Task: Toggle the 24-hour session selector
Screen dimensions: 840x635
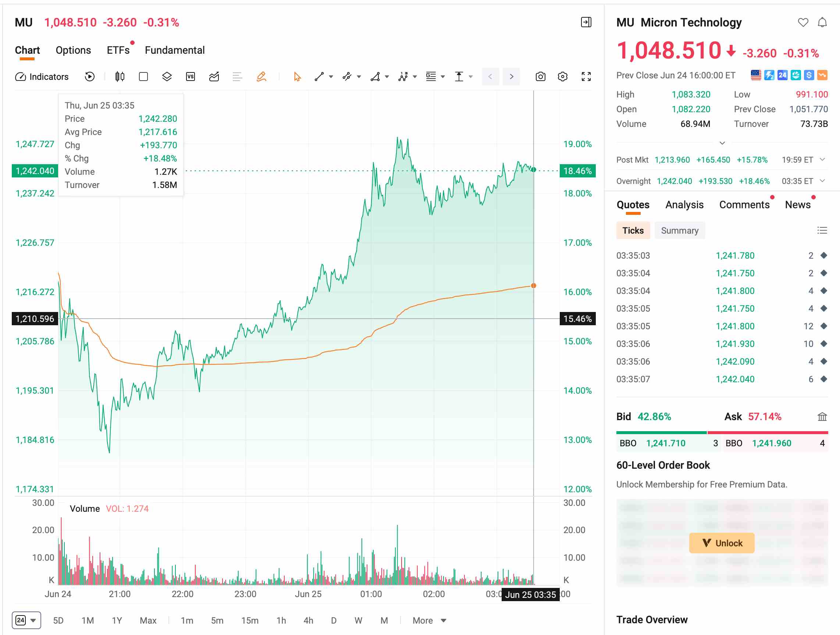Action: (26, 620)
